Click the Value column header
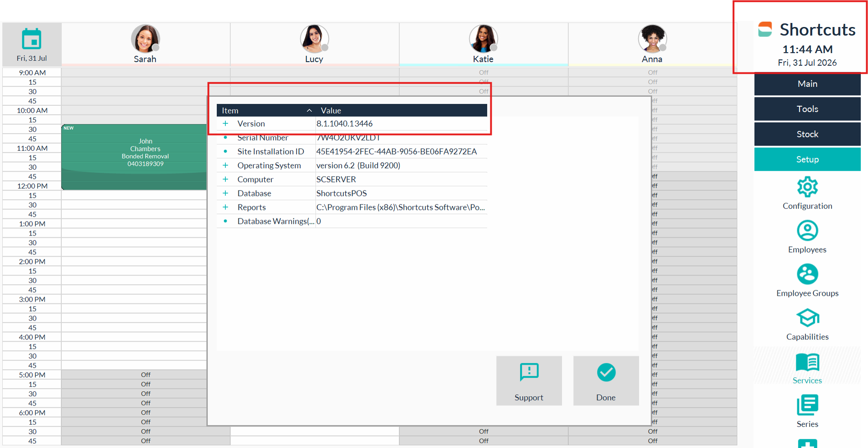868x448 pixels. point(401,110)
